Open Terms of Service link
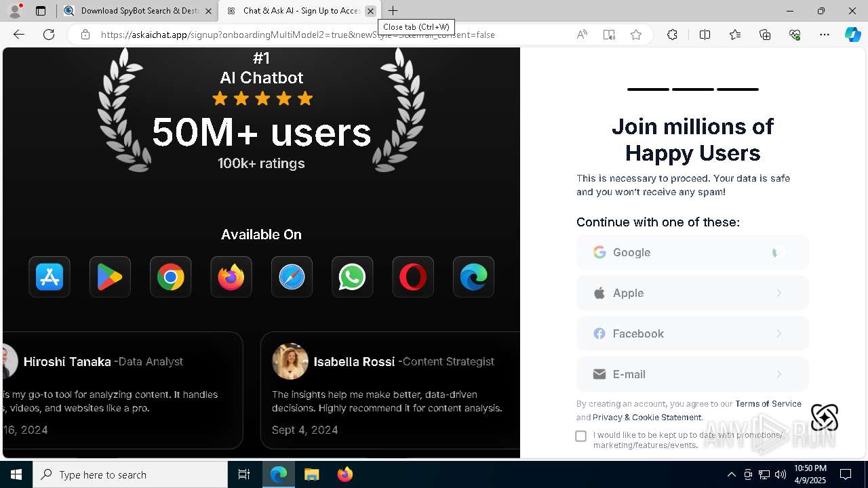Viewport: 868px width, 488px height. (x=768, y=404)
